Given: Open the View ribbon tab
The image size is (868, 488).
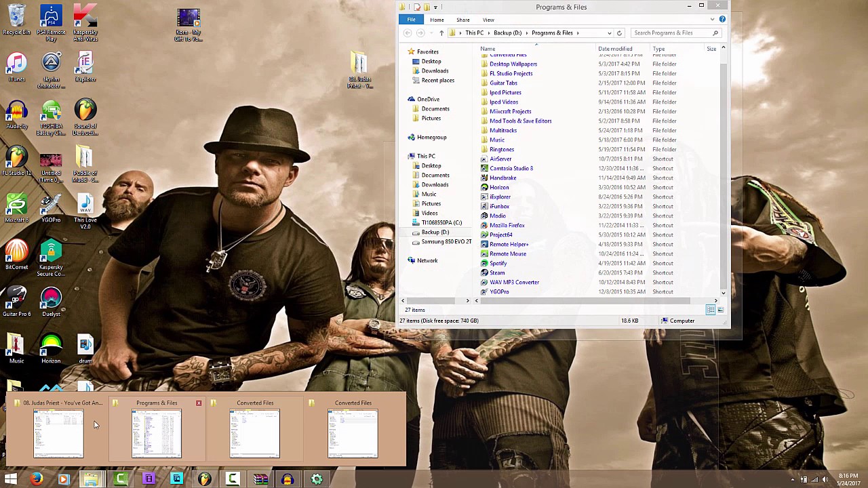Looking at the screenshot, I should (488, 20).
